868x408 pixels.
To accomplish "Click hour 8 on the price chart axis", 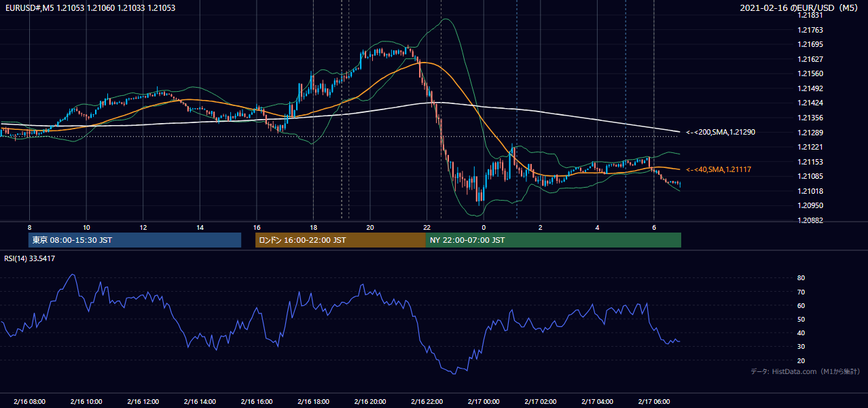I will 30,227.
